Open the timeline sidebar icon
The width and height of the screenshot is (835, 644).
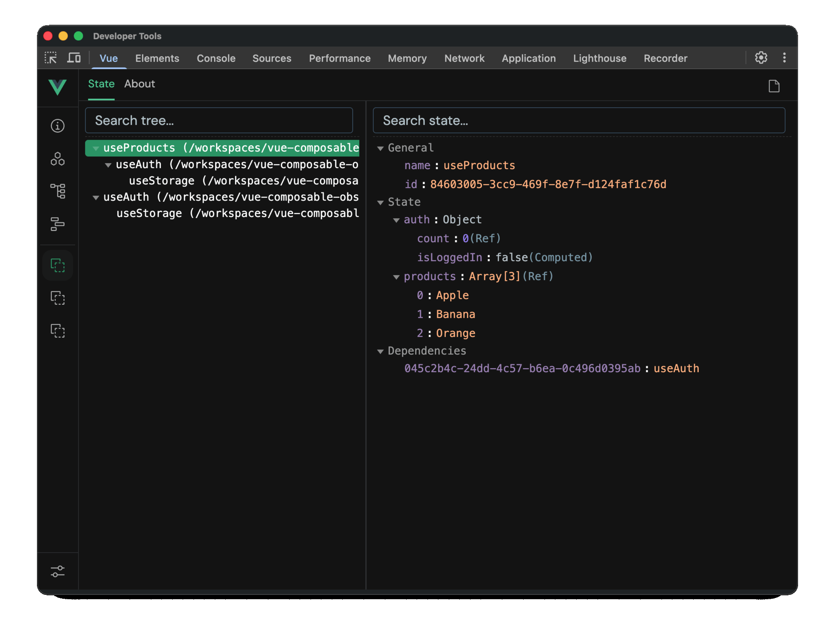coord(57,224)
